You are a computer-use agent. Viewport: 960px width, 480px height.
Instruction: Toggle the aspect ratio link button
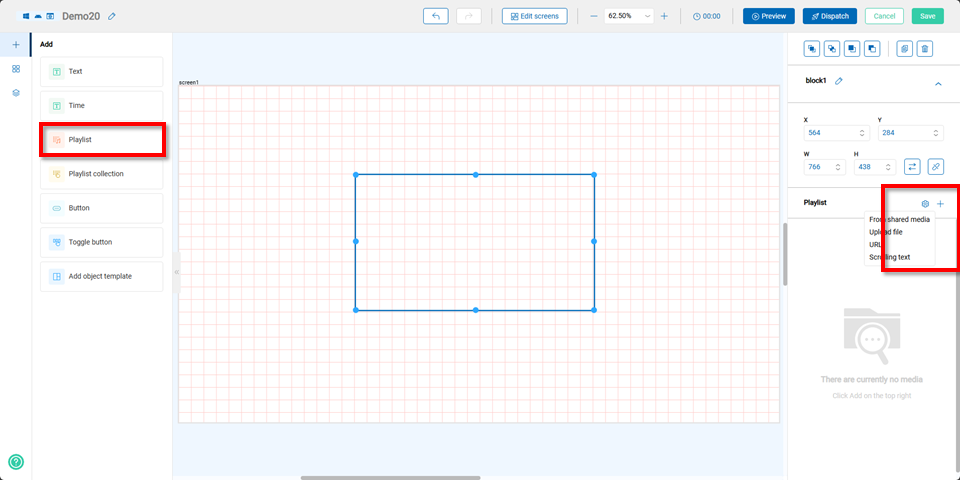(x=935, y=167)
